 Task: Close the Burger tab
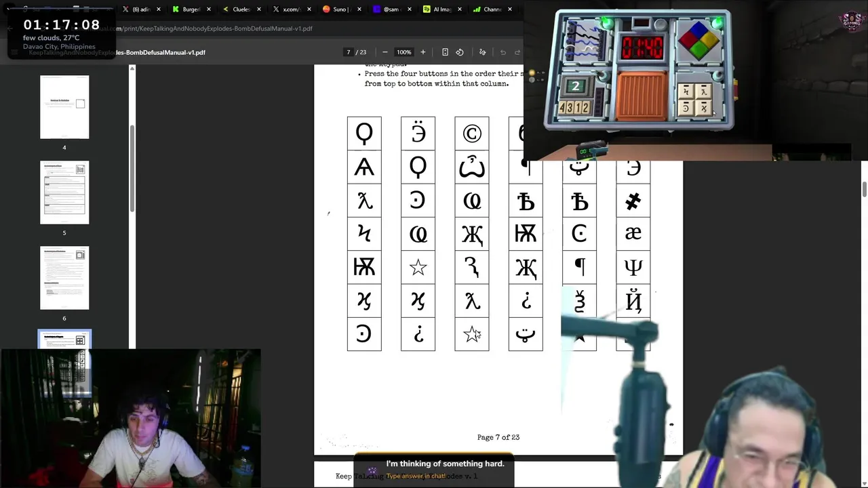(x=209, y=9)
